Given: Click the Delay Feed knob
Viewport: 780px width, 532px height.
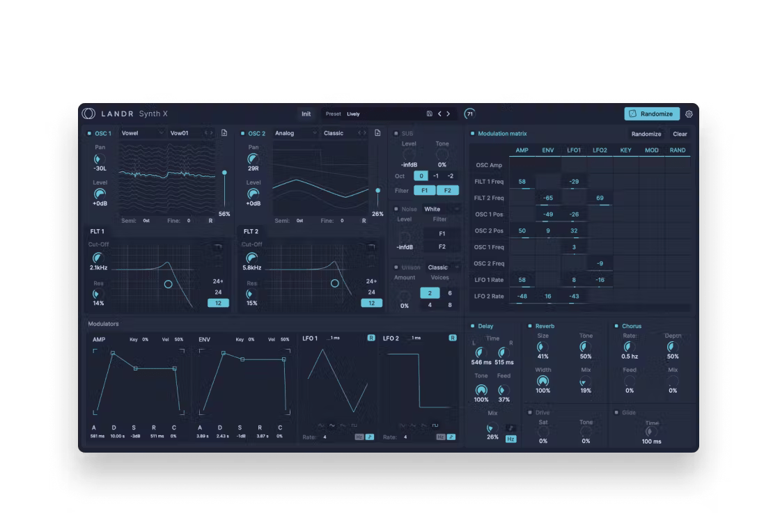Looking at the screenshot, I should [x=504, y=391].
